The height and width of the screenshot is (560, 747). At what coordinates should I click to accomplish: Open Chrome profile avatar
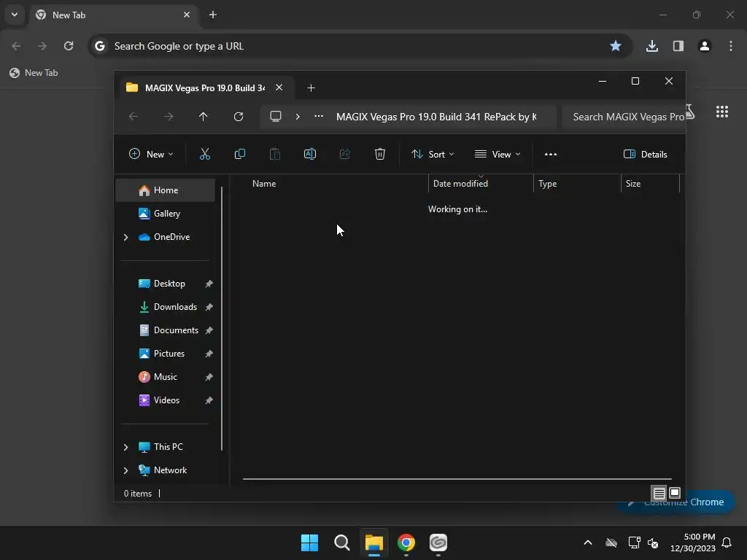click(x=705, y=46)
